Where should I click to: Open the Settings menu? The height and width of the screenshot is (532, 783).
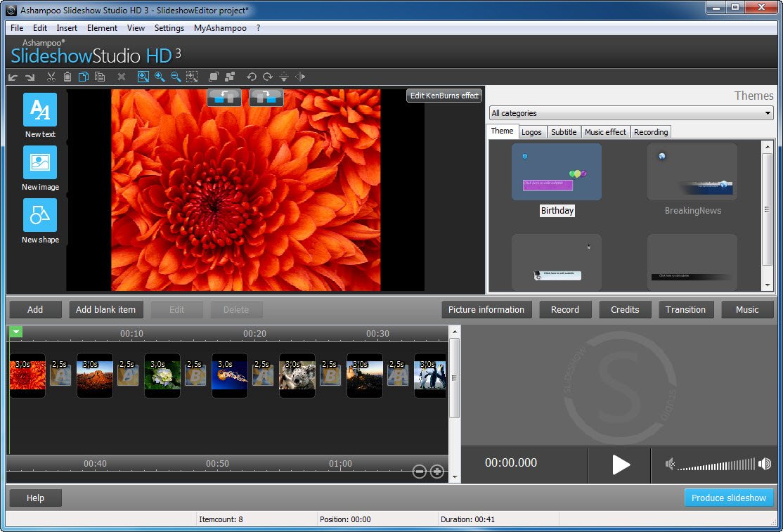(x=169, y=28)
